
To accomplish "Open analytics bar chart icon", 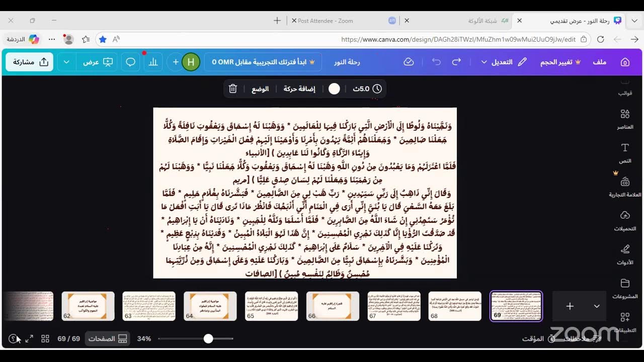I will pos(153,62).
